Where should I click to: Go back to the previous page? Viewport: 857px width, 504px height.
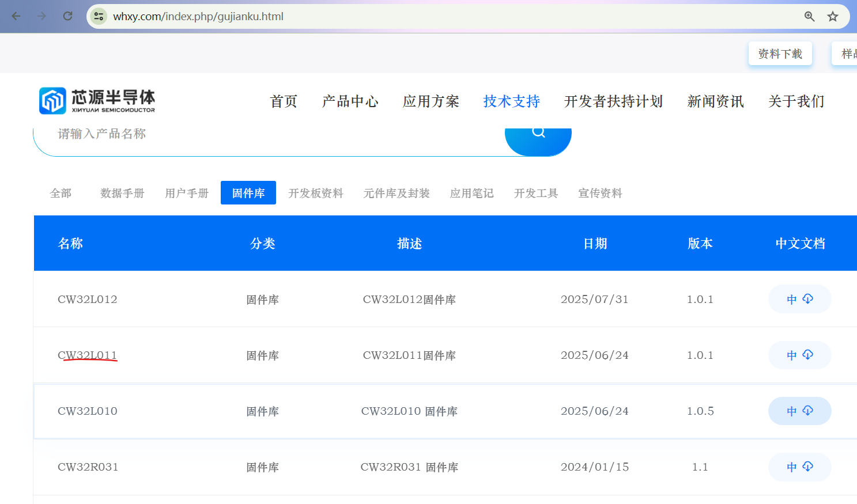coord(16,16)
